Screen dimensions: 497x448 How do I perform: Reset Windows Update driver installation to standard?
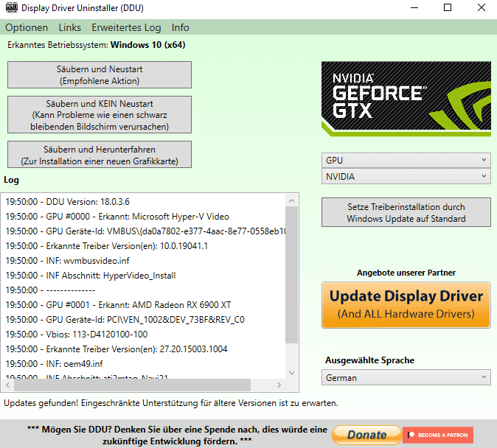pos(406,212)
